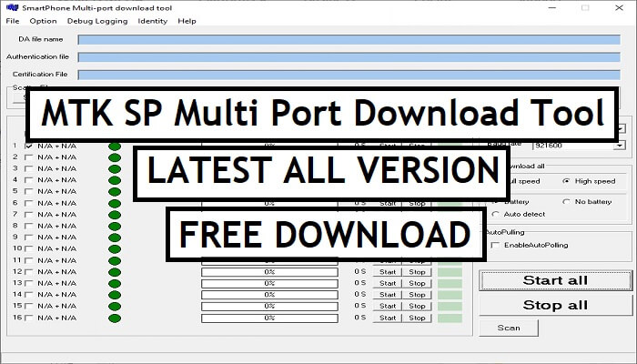Viewport: 637px width, 364px height.
Task: Click port 12 green result color cell
Action: [450, 272]
